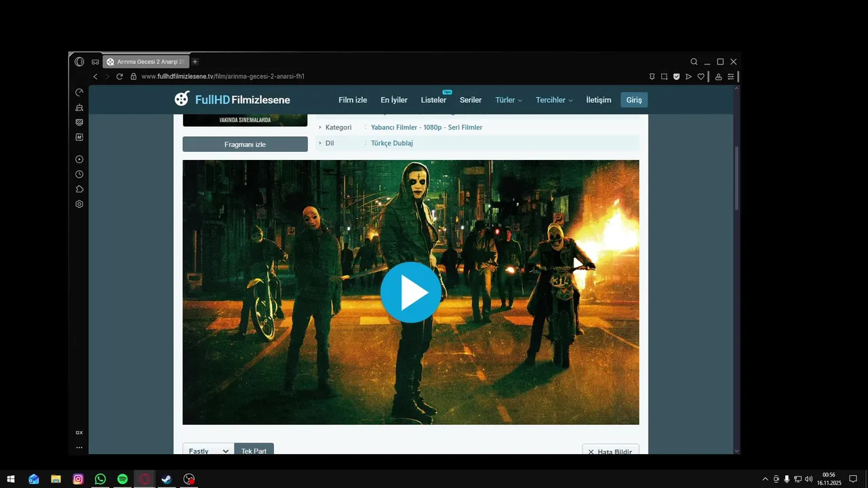Expand the Türler dropdown menu
Image resolution: width=868 pixels, height=488 pixels.
point(509,100)
